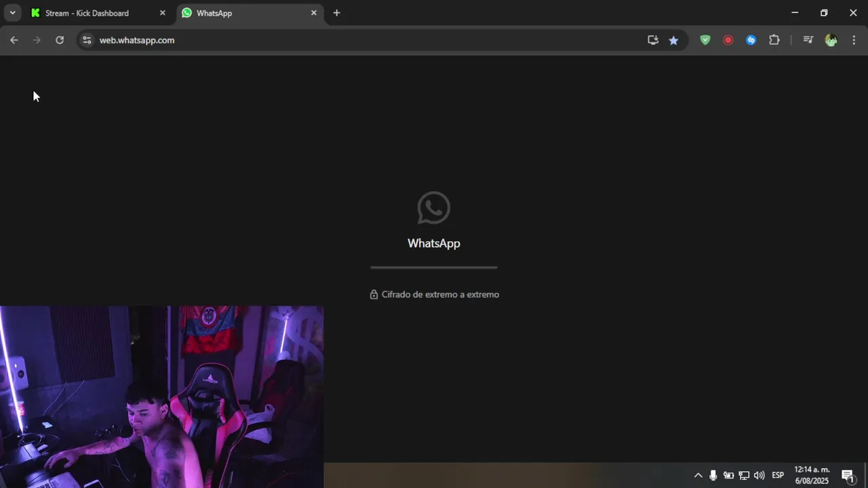Click the webcam overlay video
The height and width of the screenshot is (488, 868).
coord(161,396)
